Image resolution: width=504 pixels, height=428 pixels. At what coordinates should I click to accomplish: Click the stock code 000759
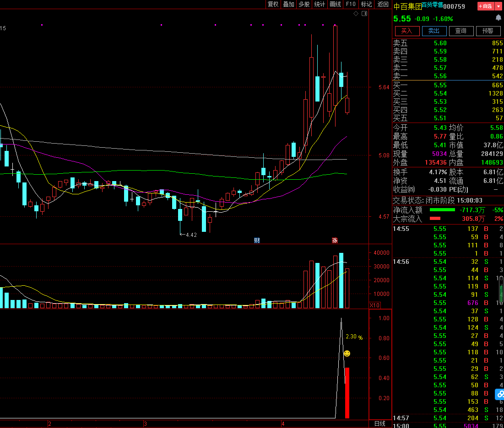(x=454, y=6)
